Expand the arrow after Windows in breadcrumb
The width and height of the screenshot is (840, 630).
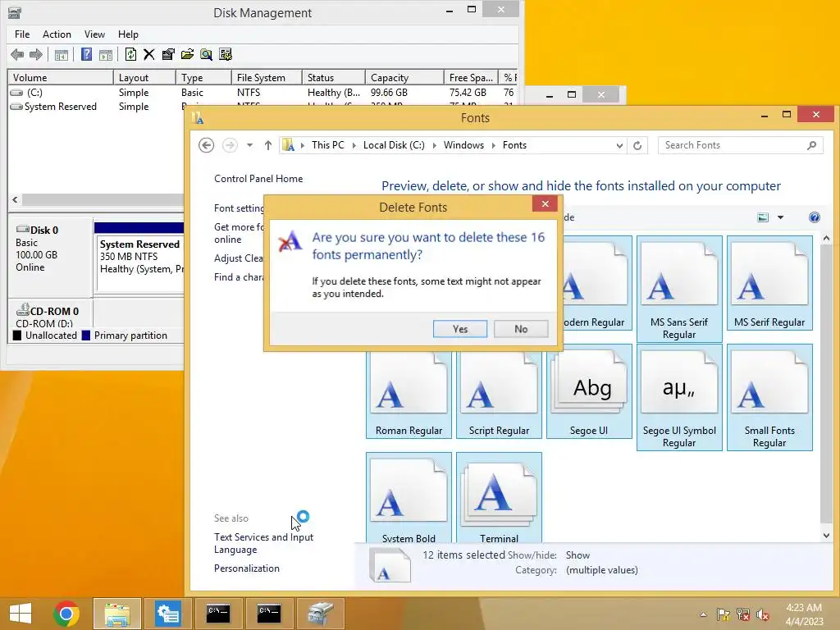pos(493,146)
